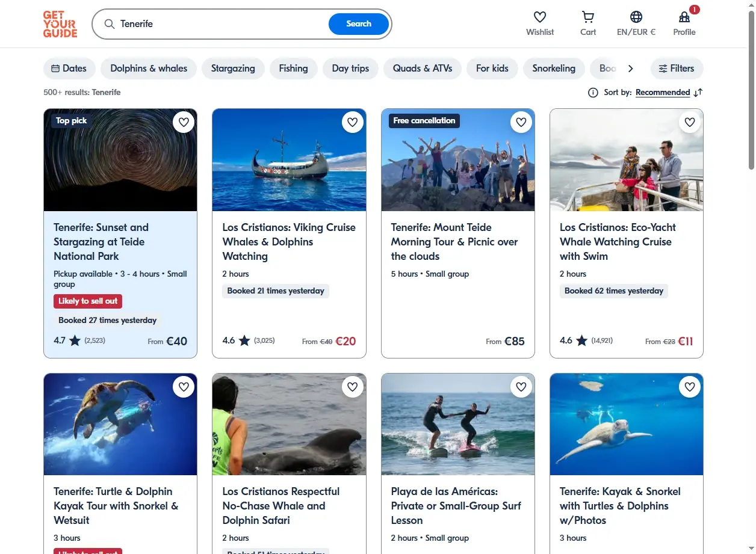756x554 pixels.
Task: Open the Filters button
Action: point(677,69)
